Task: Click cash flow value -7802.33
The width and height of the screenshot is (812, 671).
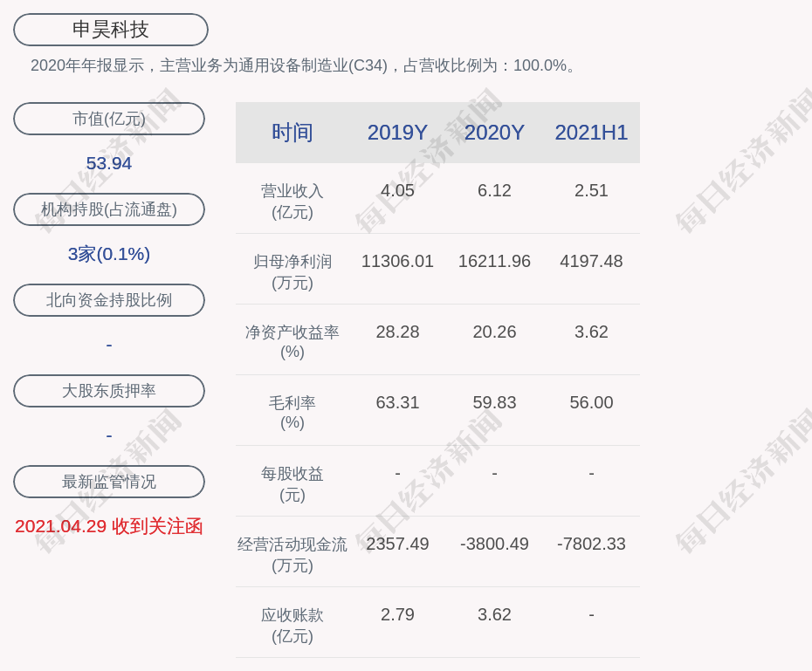Action: pyautogui.click(x=591, y=544)
